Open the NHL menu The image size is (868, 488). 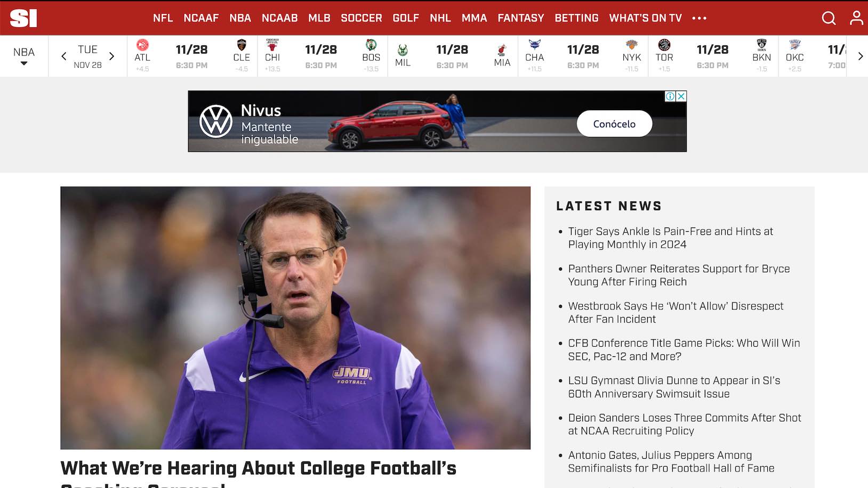tap(440, 18)
